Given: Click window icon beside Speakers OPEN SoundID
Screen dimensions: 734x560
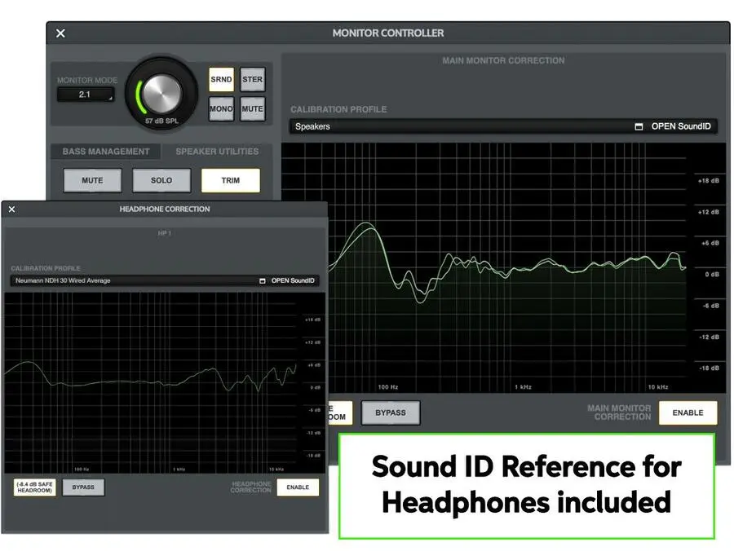Looking at the screenshot, I should click(x=639, y=127).
